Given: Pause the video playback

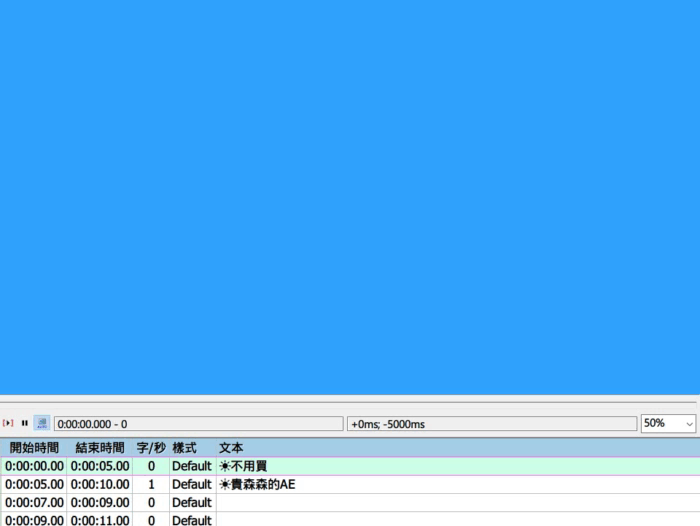Looking at the screenshot, I should [25, 423].
